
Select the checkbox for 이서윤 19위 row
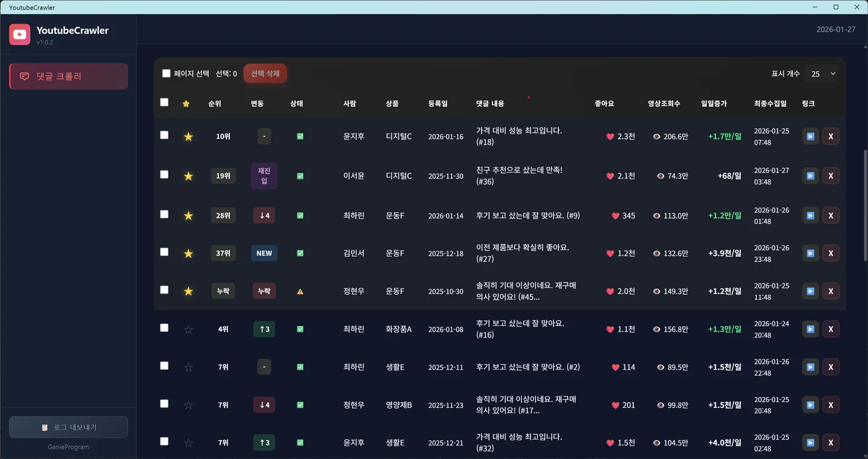click(x=164, y=175)
